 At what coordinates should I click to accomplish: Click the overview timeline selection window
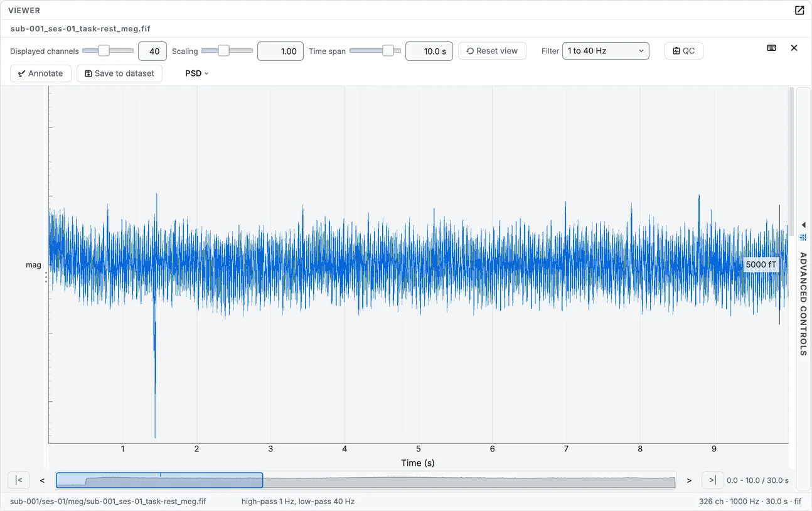point(159,480)
